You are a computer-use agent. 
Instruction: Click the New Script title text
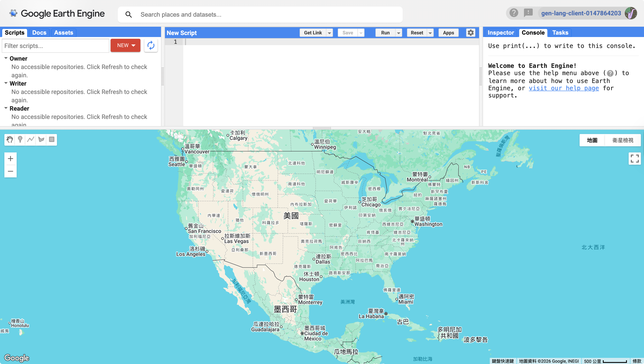tap(182, 33)
